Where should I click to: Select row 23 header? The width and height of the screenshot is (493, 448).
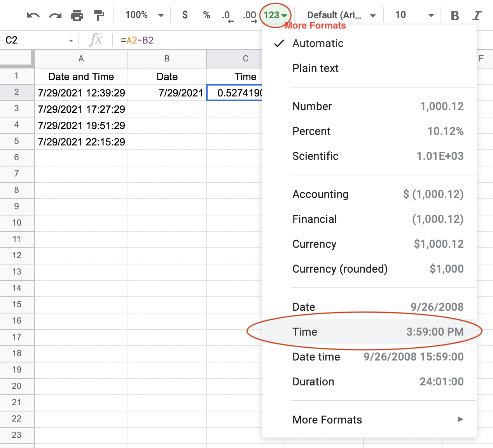[17, 435]
